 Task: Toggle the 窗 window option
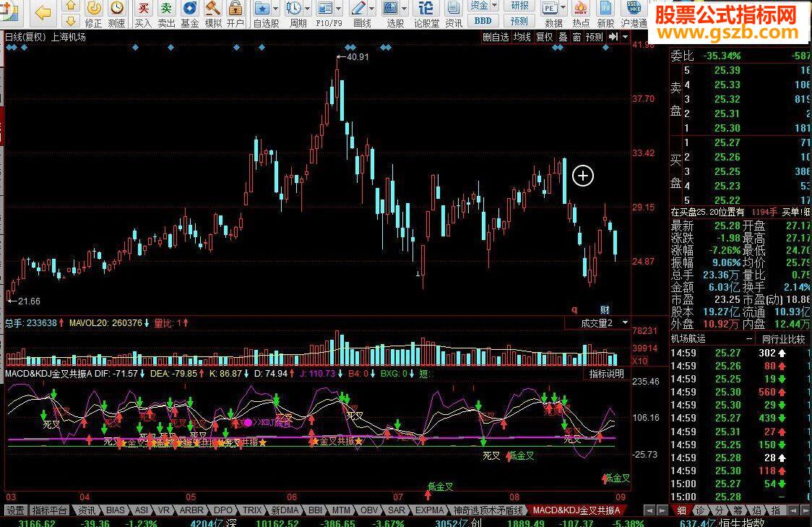[x=577, y=37]
